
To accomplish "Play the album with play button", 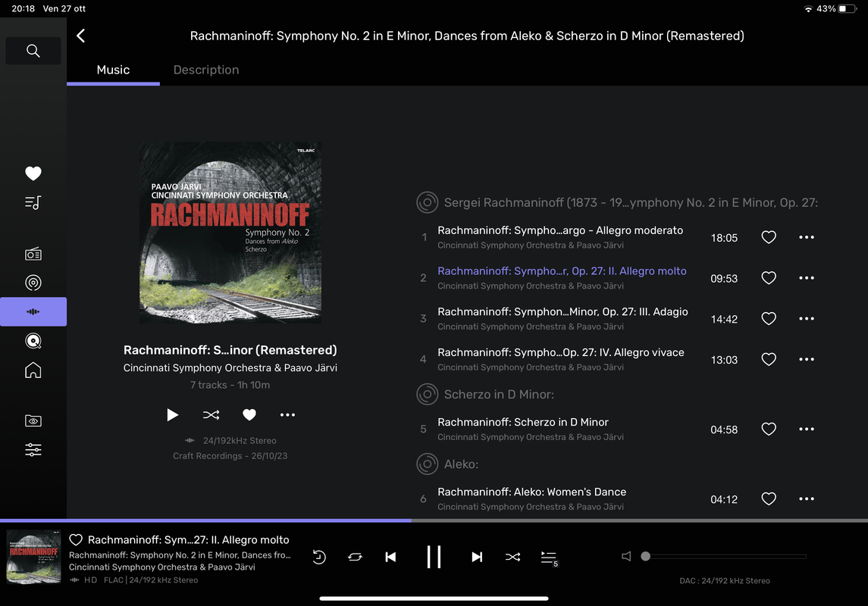I will click(173, 414).
